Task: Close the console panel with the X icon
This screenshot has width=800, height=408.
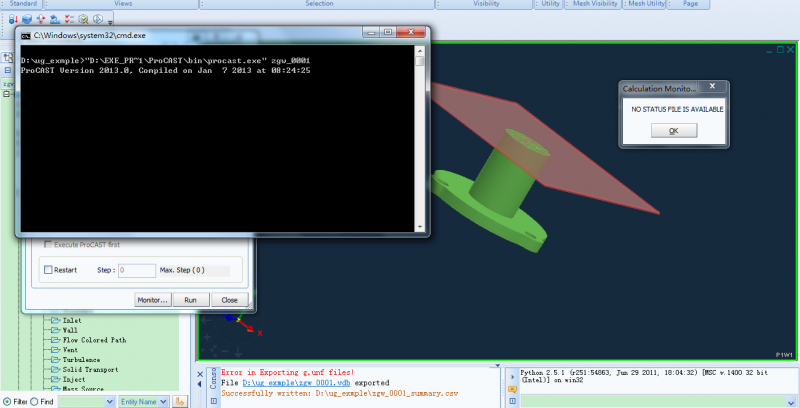Action: (200, 374)
